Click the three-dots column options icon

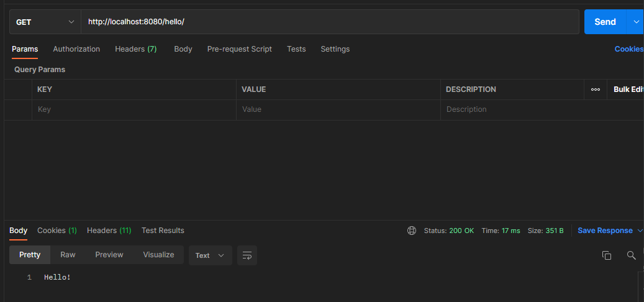(596, 89)
